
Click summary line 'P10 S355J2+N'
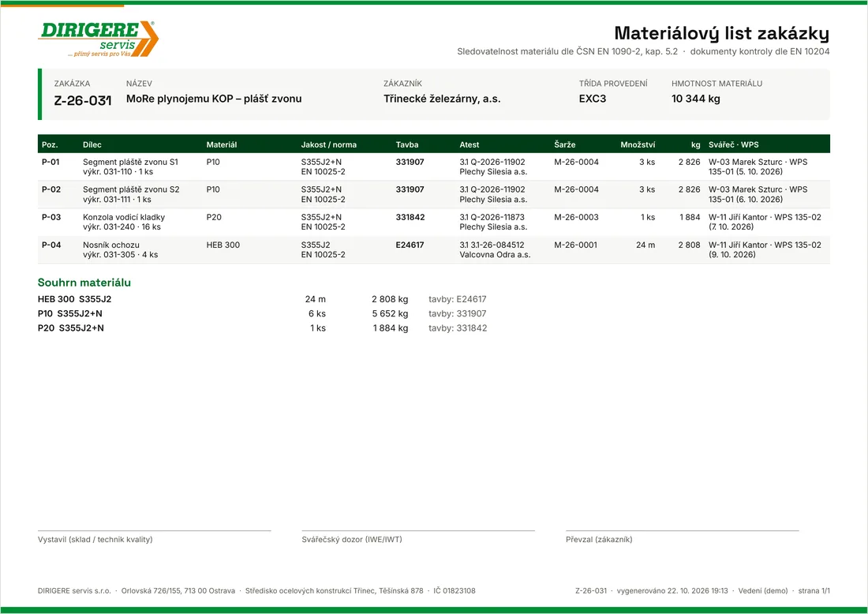[70, 313]
